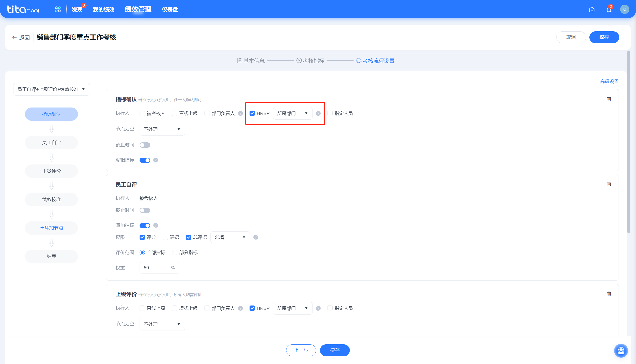Click the 上一步 button
Image resolution: width=636 pixels, height=364 pixels.
(301, 350)
